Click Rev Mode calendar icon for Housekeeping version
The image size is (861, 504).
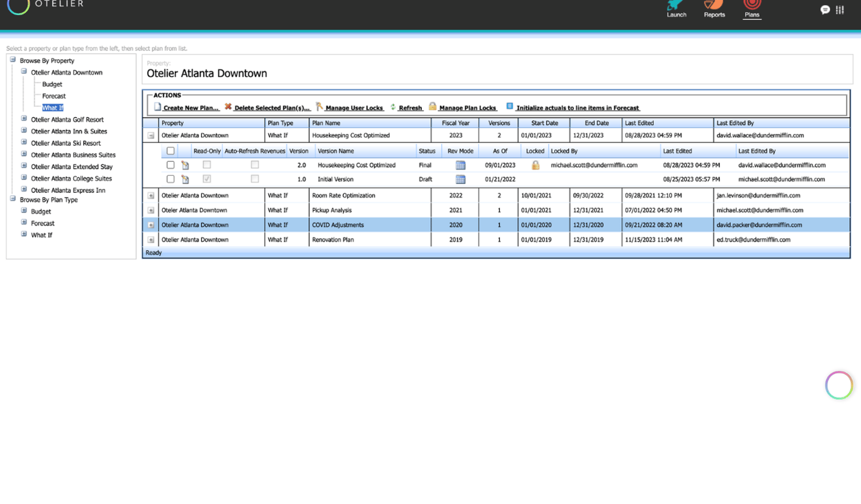coord(461,165)
